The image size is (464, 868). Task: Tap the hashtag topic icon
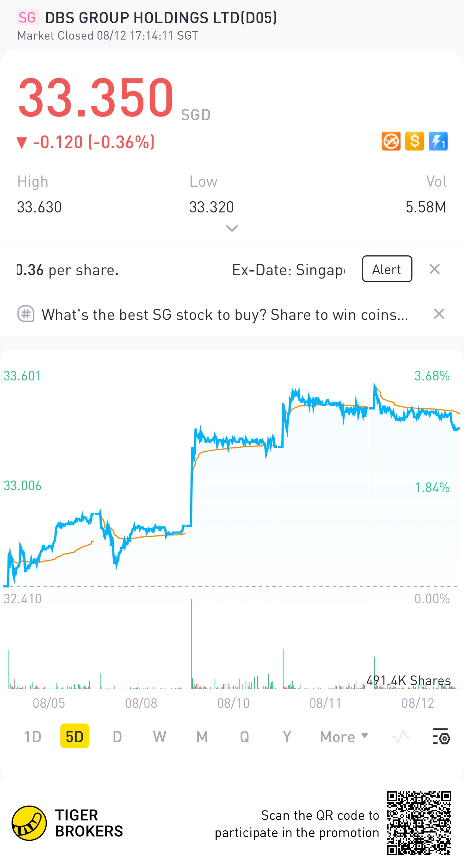(26, 314)
